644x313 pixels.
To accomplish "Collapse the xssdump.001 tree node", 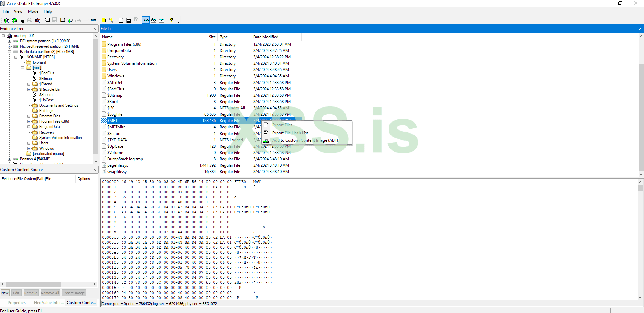I will (x=3, y=36).
